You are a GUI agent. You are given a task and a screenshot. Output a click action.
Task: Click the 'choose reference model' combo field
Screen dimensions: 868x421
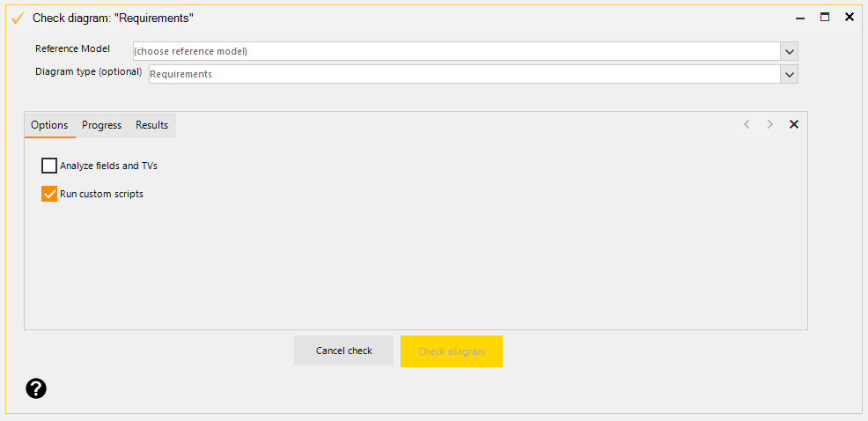pos(455,51)
